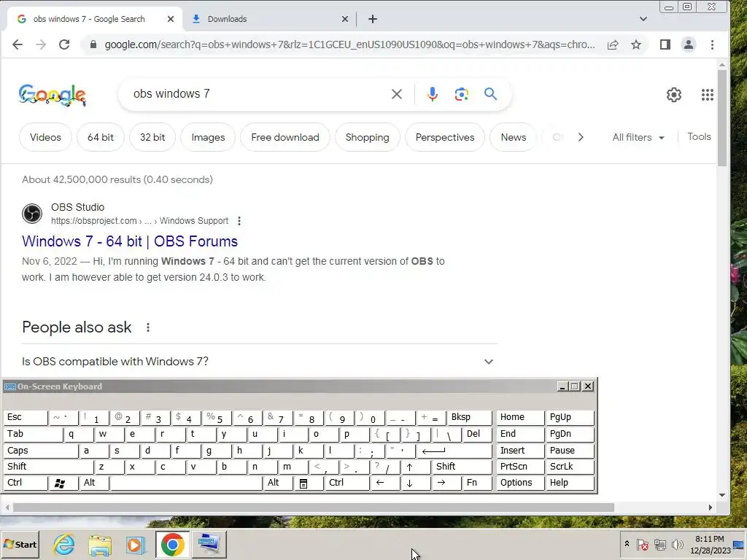Open All filters dropdown

(638, 137)
